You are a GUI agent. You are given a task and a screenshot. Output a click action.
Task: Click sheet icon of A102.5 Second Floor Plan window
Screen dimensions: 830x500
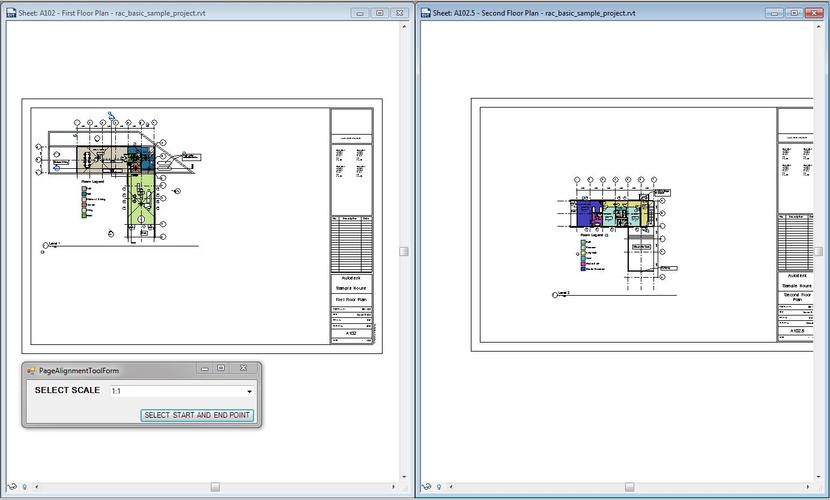click(x=425, y=13)
